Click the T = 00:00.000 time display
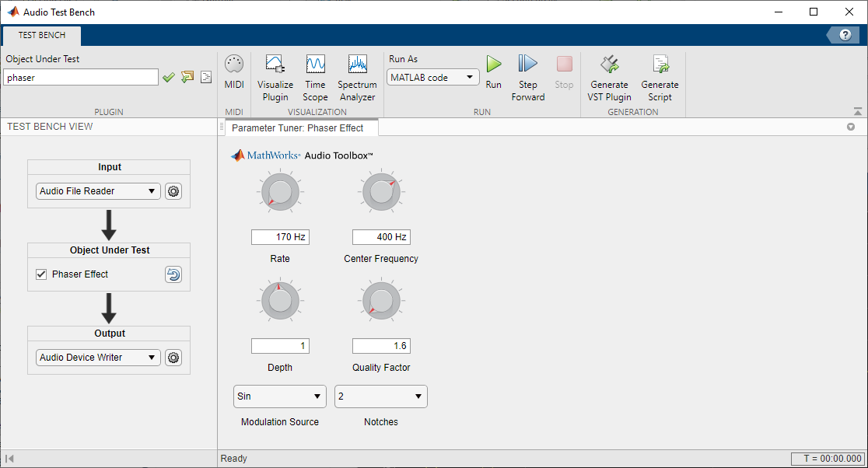Image resolution: width=868 pixels, height=468 pixels. coord(828,459)
